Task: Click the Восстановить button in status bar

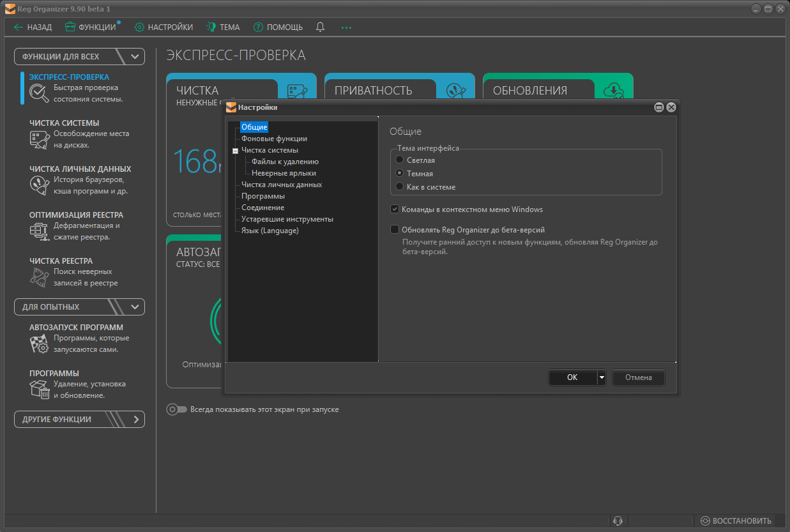Action: point(736,521)
